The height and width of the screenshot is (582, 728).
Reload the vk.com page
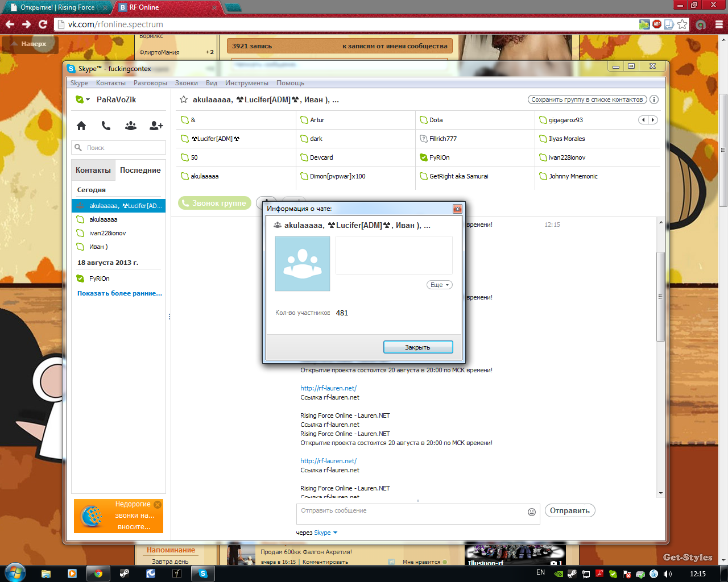(43, 24)
